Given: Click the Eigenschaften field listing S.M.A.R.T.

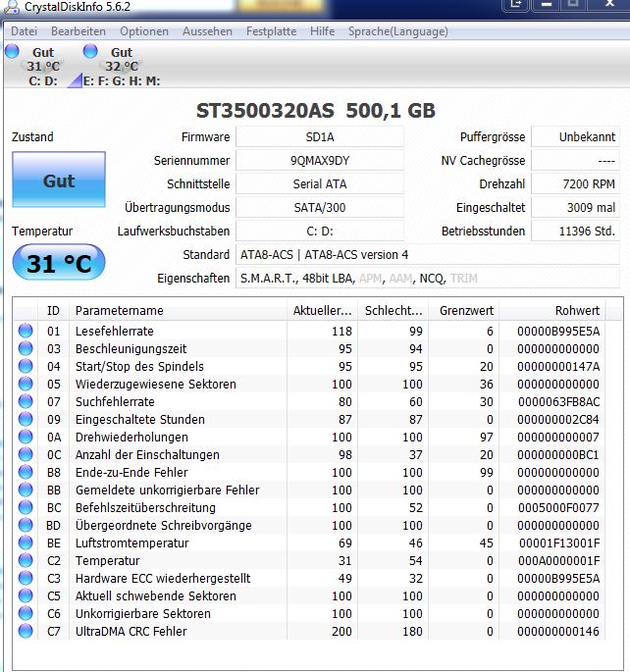Looking at the screenshot, I should 427,279.
